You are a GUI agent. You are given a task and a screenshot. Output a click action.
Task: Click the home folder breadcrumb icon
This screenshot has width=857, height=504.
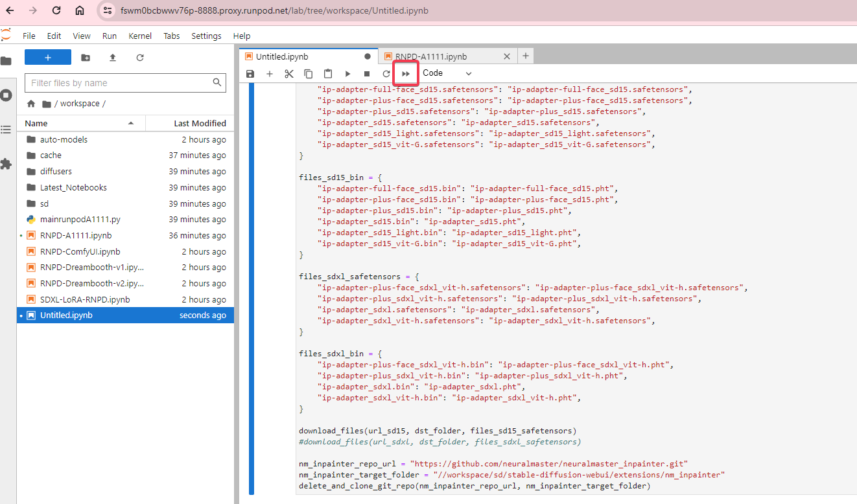tap(31, 104)
